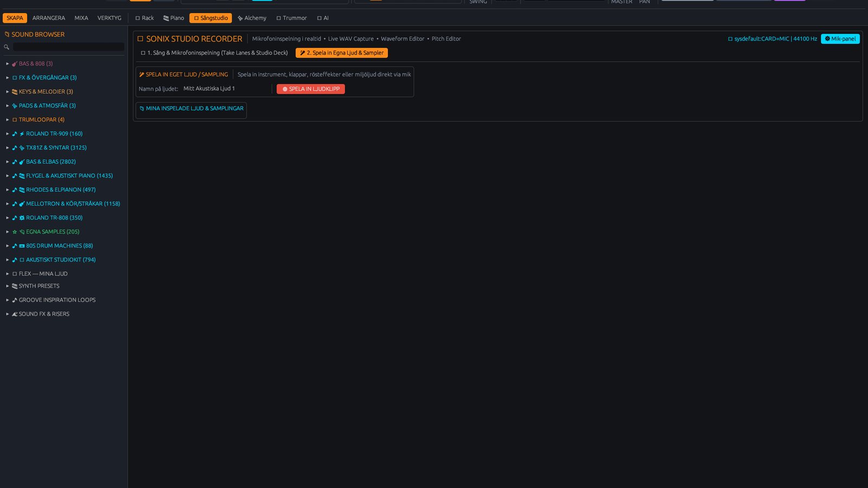Click the guitar icon beside BAS & ELBAS

click(x=22, y=162)
